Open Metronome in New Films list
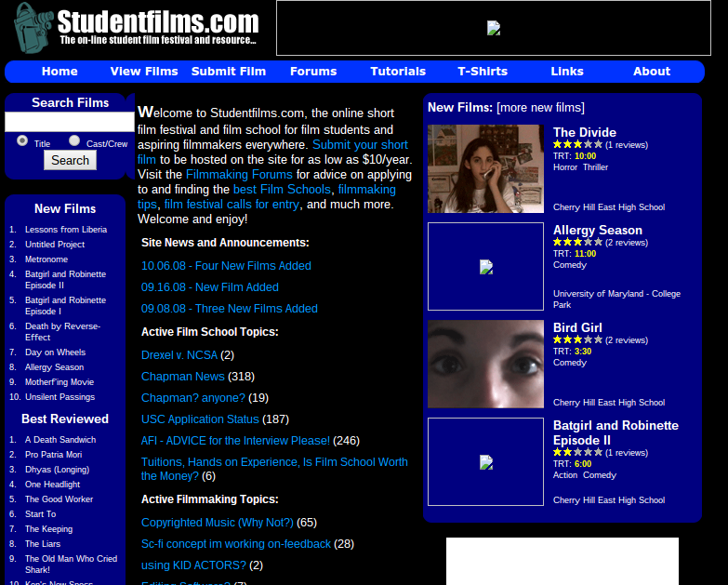 (x=46, y=259)
